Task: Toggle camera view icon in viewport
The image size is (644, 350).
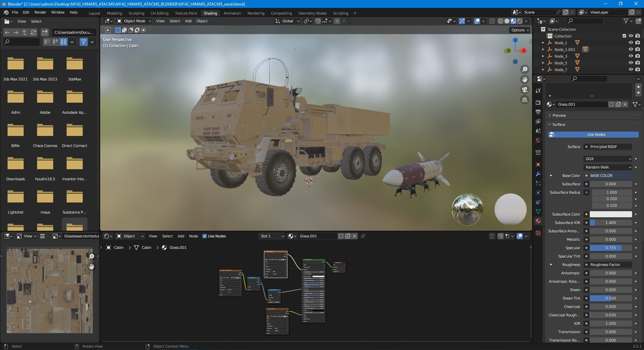Action: point(525,90)
